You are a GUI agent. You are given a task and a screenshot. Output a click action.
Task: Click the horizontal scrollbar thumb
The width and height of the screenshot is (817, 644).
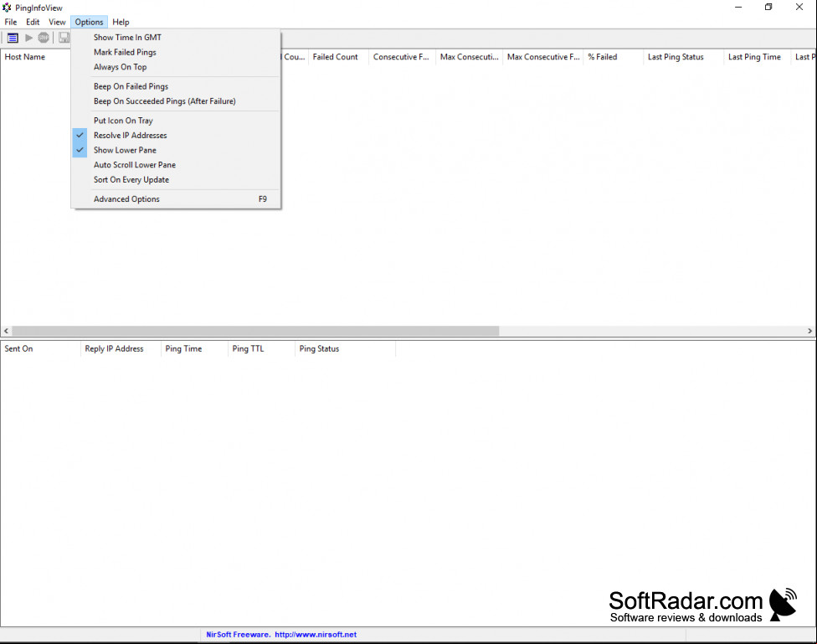(255, 331)
